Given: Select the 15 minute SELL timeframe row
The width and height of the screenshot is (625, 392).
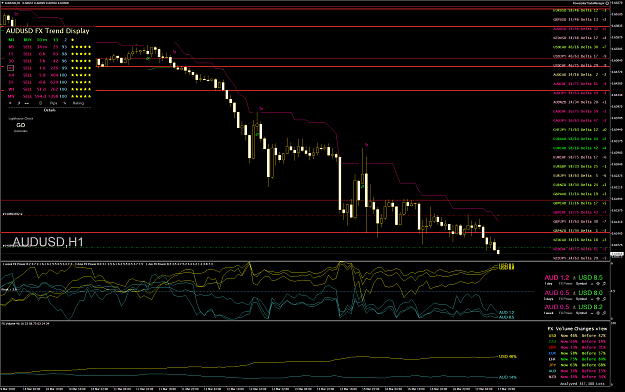Looking at the screenshot, I should click(x=49, y=54).
